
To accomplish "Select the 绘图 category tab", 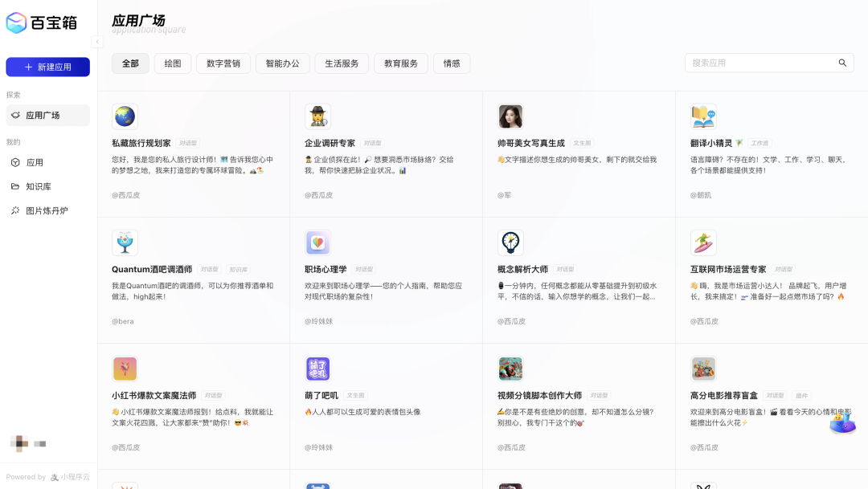I will pyautogui.click(x=173, y=63).
